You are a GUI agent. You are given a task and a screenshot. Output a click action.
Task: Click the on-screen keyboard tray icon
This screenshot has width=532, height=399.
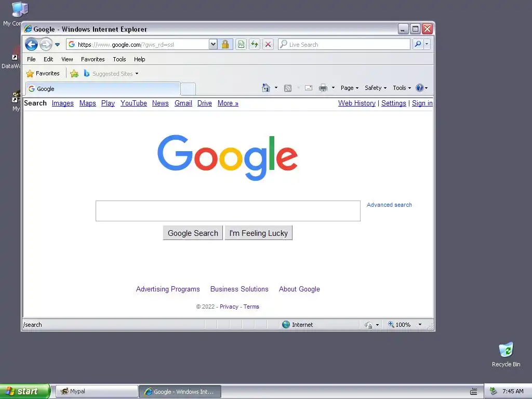point(474,392)
